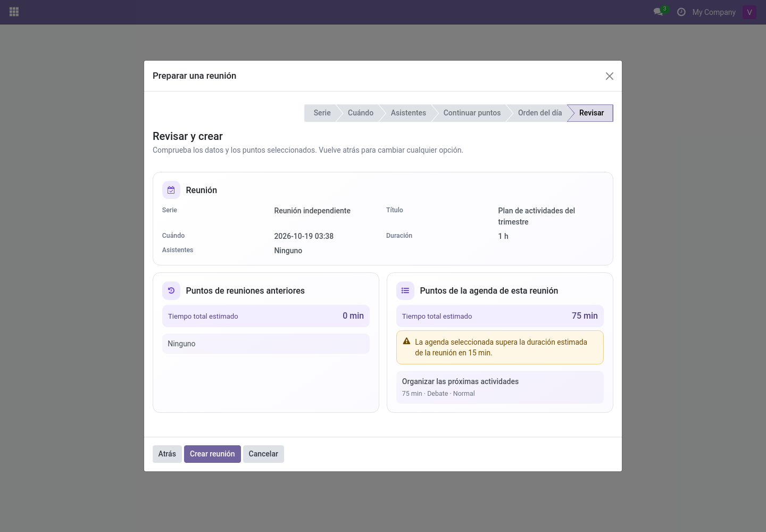
Task: Click the title Plan de actividades del trimestre
Action: click(x=536, y=216)
